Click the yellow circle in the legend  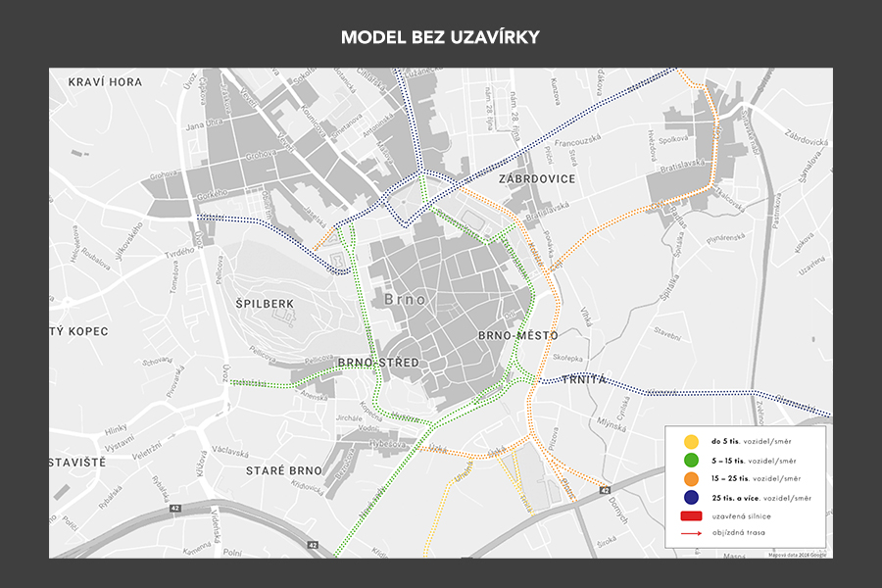(x=691, y=441)
